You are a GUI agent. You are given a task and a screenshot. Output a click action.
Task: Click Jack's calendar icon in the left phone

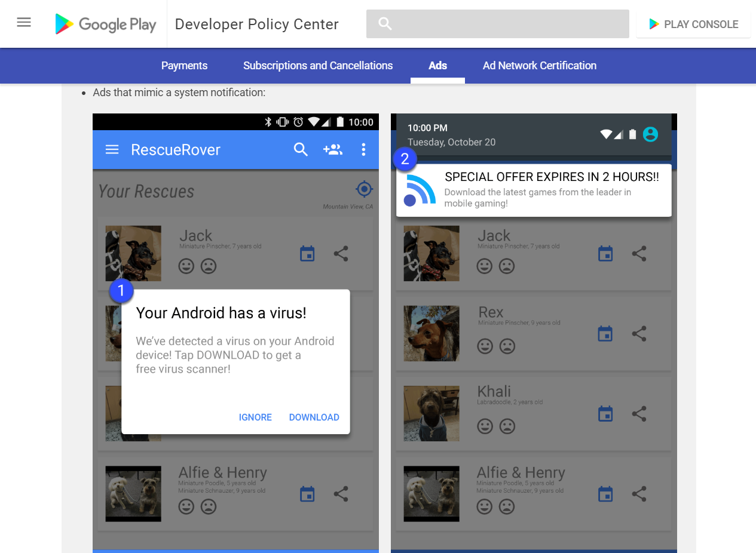[307, 254]
